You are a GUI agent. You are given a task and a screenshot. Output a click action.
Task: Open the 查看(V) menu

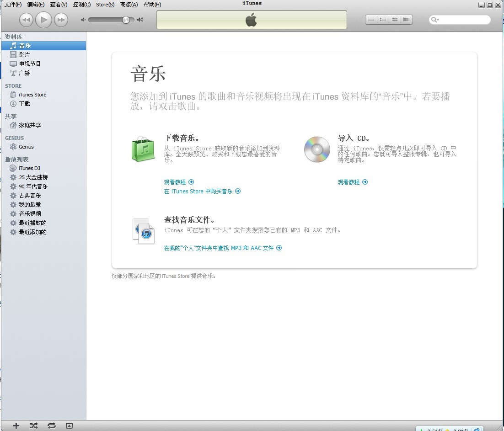click(x=59, y=5)
